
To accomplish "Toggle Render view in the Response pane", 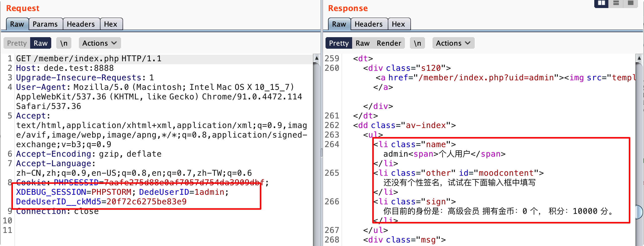I will [389, 43].
